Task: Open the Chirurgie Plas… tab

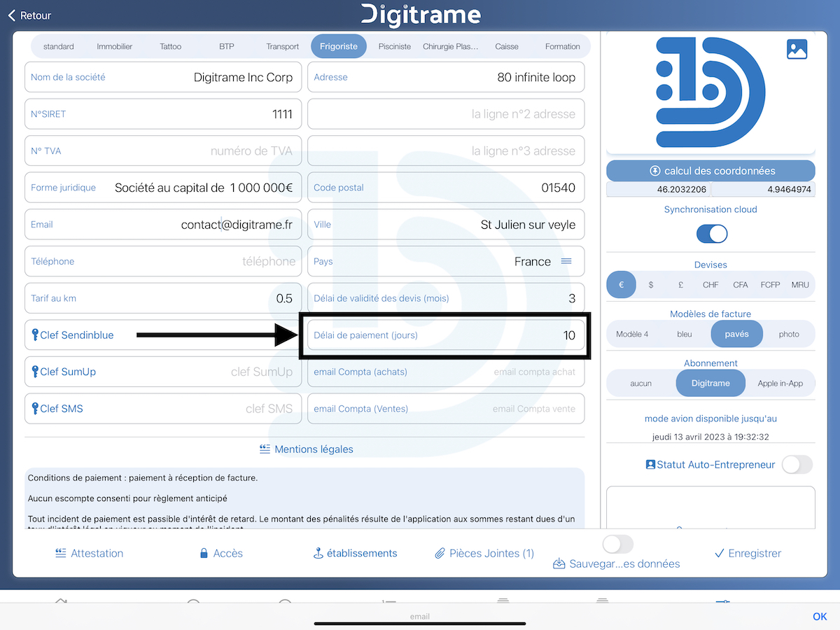Action: tap(451, 46)
